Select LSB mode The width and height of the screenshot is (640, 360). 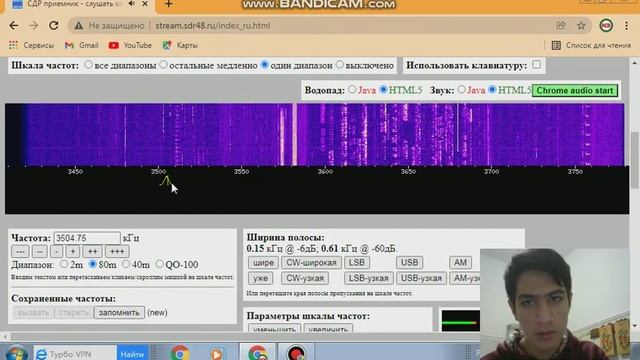point(357,262)
